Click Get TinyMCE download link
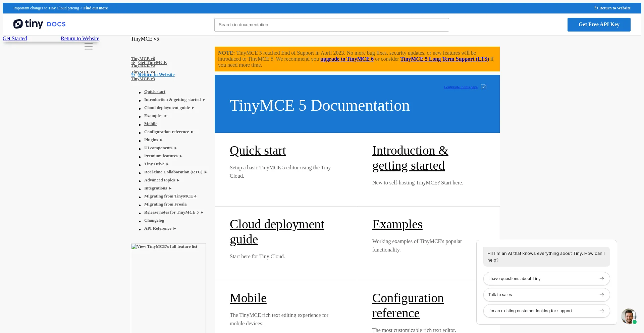This screenshot has height=333, width=644. tap(152, 63)
